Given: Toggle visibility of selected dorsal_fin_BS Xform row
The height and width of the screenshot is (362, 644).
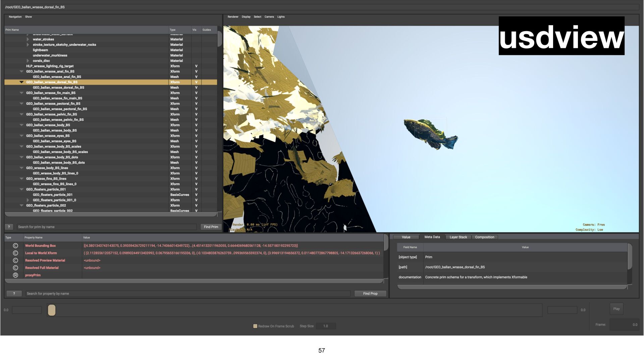Looking at the screenshot, I should tap(196, 82).
